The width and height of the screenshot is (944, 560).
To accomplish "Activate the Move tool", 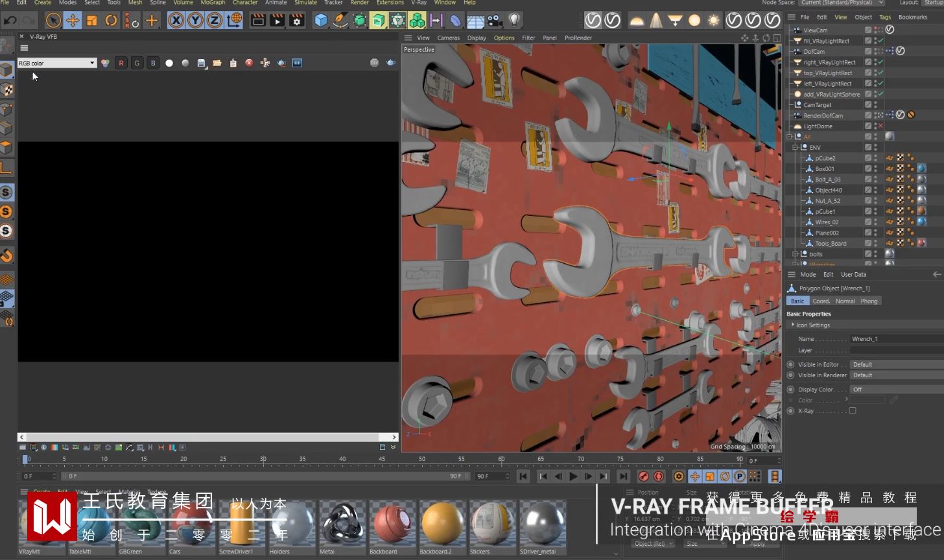I will pyautogui.click(x=73, y=20).
